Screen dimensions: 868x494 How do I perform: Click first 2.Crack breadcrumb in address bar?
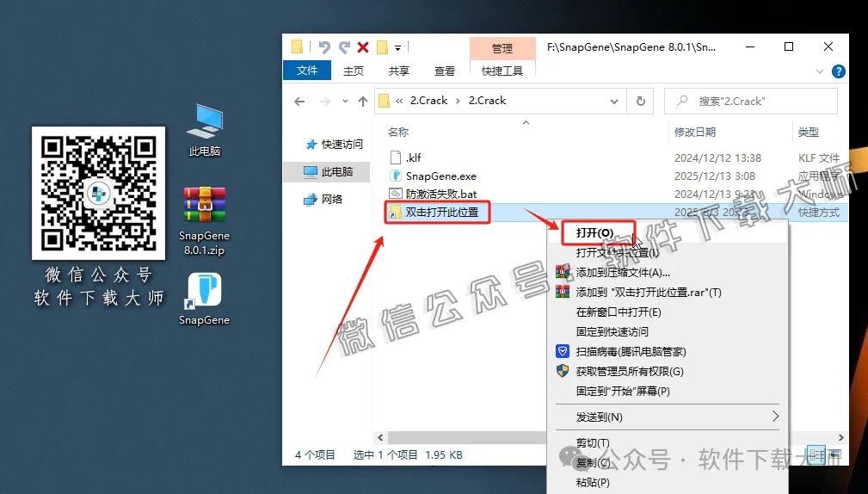coord(428,101)
